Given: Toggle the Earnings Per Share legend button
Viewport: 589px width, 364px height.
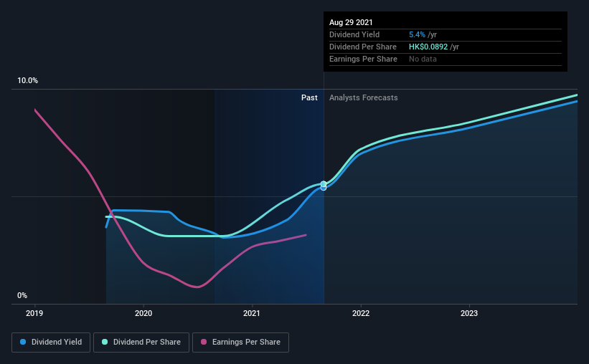Looking at the screenshot, I should pos(240,343).
